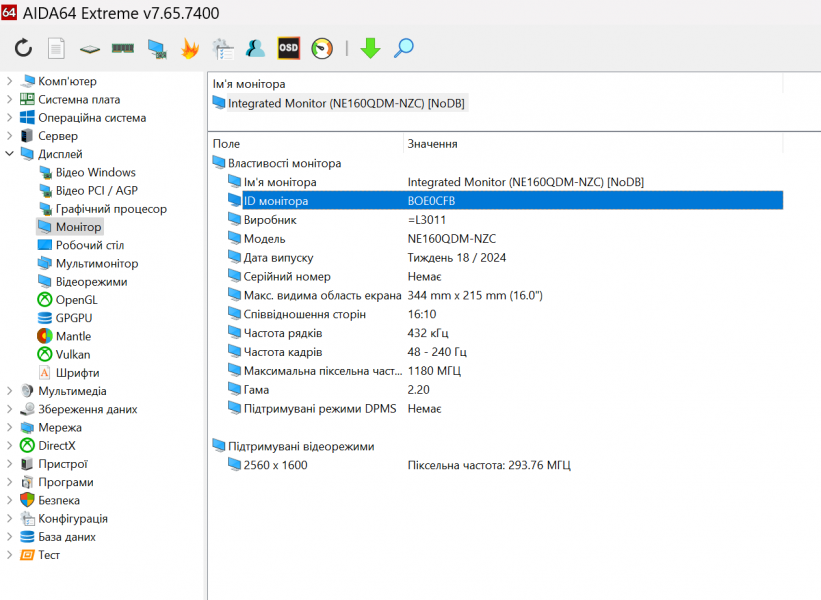Select Монітор tree item
821x600 pixels.
coord(79,227)
